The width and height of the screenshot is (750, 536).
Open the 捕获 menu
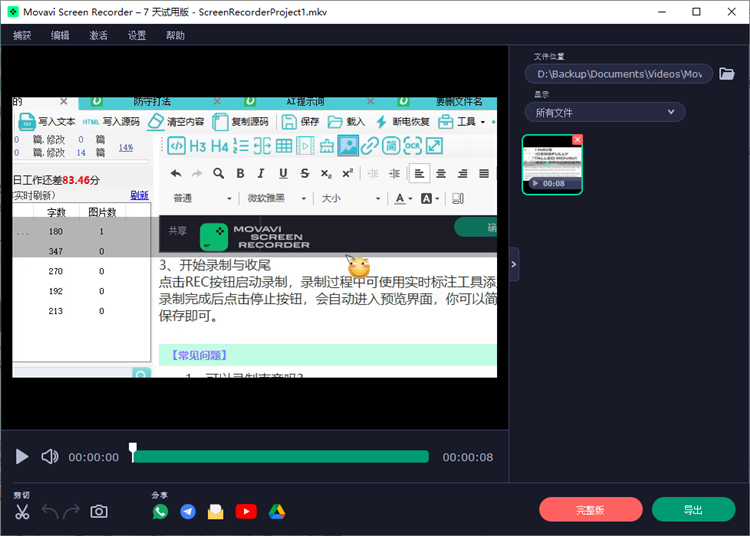[x=22, y=35]
